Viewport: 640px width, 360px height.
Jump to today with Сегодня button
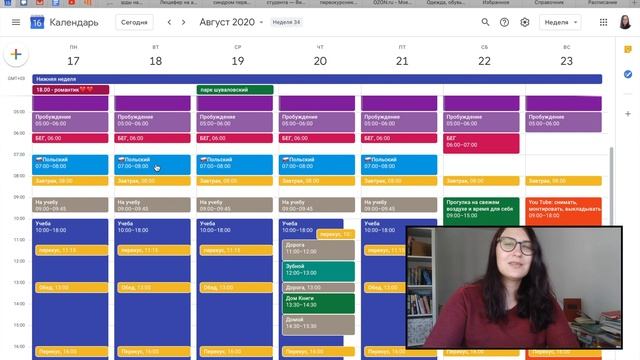tap(134, 22)
